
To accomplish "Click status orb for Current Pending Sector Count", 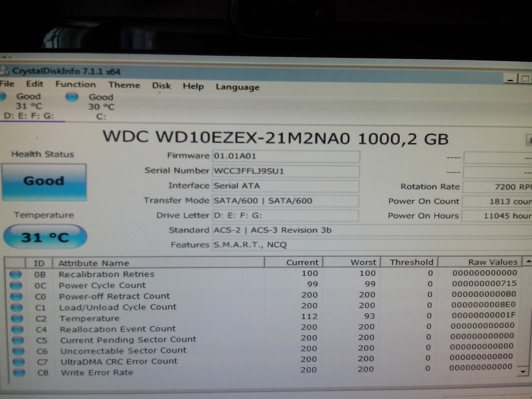I will point(18,340).
